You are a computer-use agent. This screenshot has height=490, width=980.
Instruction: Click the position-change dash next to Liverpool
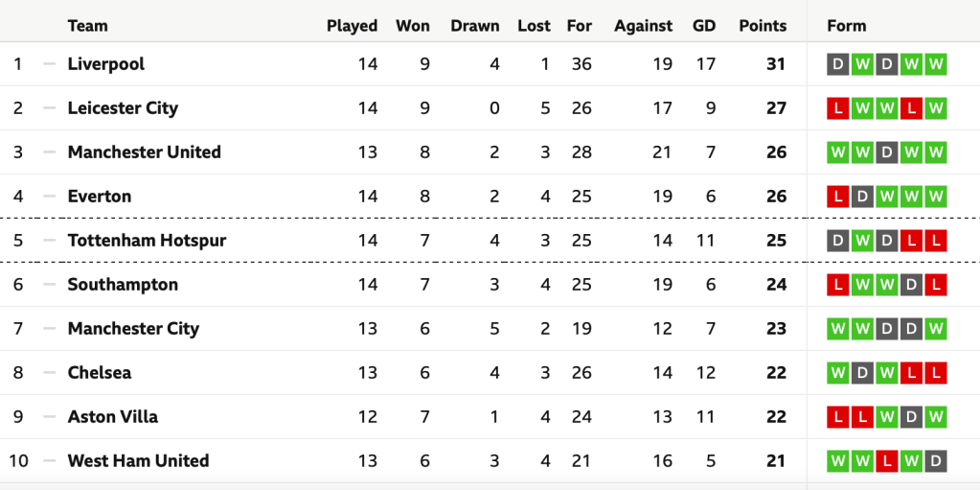[50, 64]
